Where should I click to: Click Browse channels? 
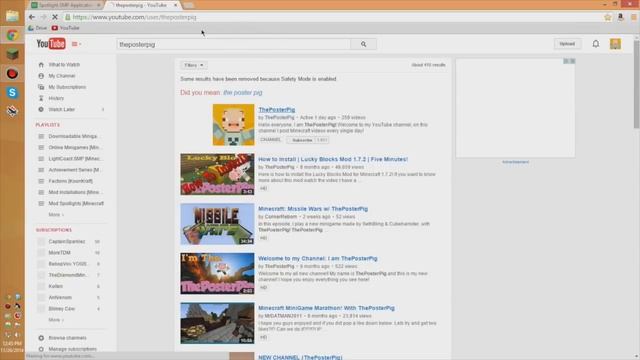[x=67, y=338]
